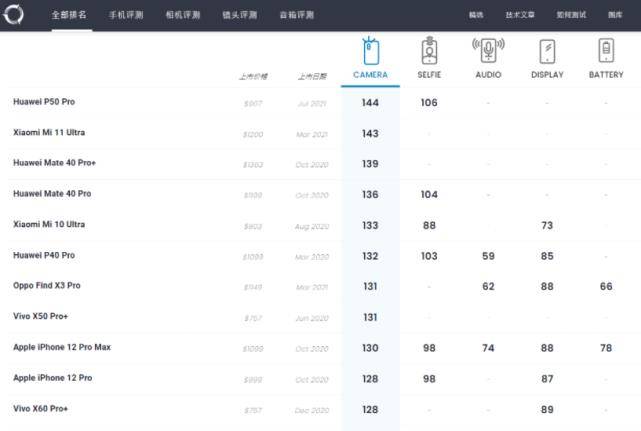The height and width of the screenshot is (431, 641).
Task: Open the 技术文章 link
Action: (519, 16)
